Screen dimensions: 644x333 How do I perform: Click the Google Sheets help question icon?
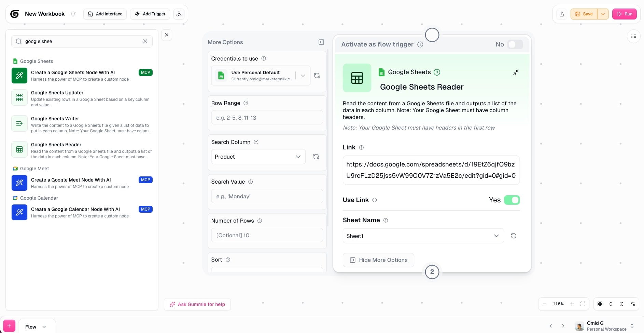[437, 72]
